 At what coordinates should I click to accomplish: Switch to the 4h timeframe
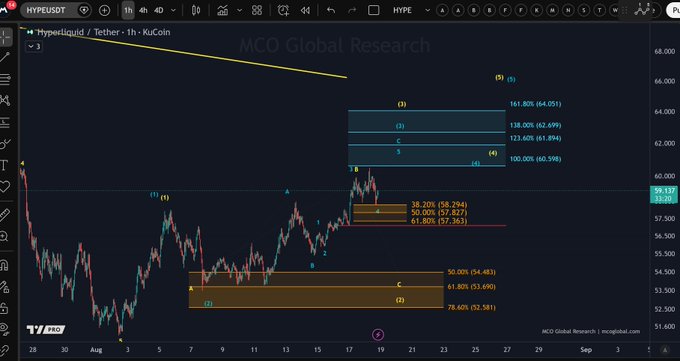coord(143,10)
